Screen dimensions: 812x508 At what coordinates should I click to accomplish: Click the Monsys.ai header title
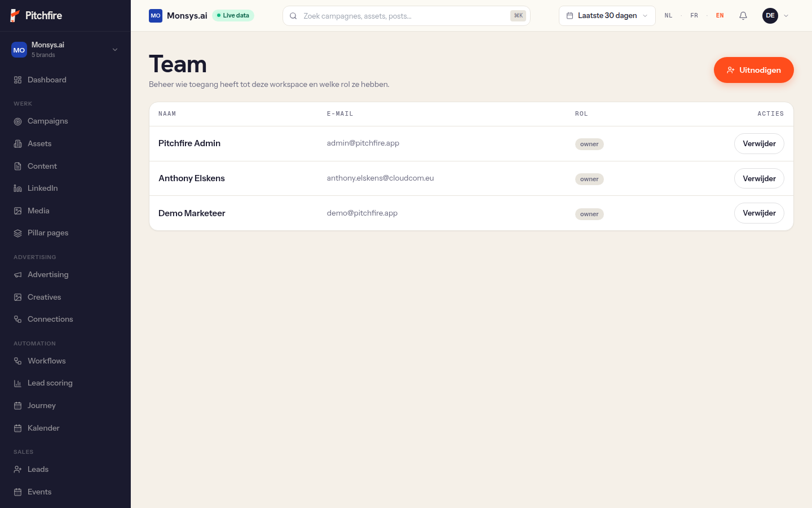point(187,16)
